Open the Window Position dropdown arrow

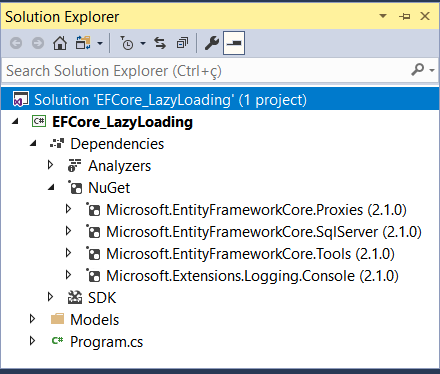pos(383,16)
